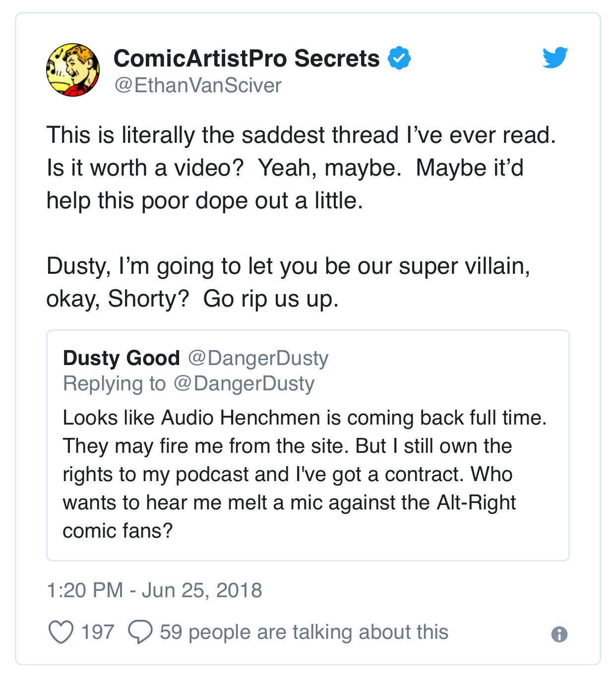Click the 'Dusty, I'm going to let you' paragraph

[288, 283]
